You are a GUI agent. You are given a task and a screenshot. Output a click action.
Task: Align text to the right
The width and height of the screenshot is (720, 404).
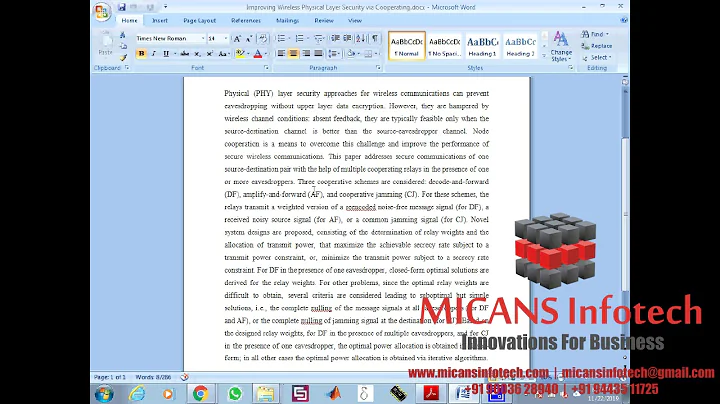306,54
